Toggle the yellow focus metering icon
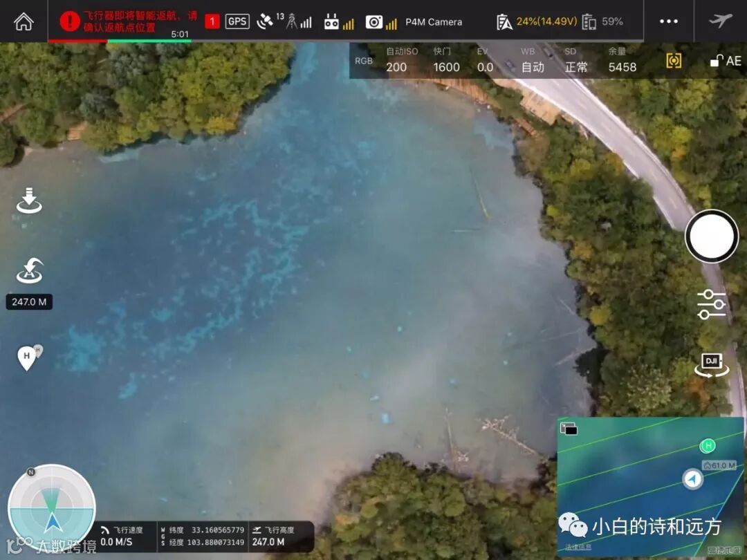The height and width of the screenshot is (560, 747). pyautogui.click(x=674, y=60)
